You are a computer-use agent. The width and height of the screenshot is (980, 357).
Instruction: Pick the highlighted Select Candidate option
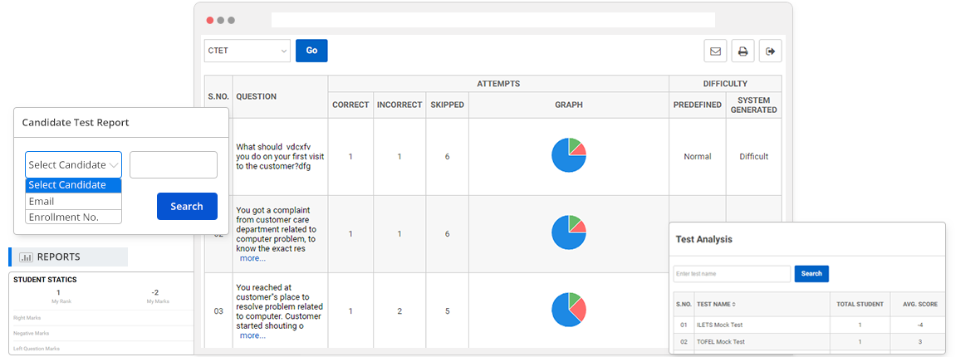(73, 185)
